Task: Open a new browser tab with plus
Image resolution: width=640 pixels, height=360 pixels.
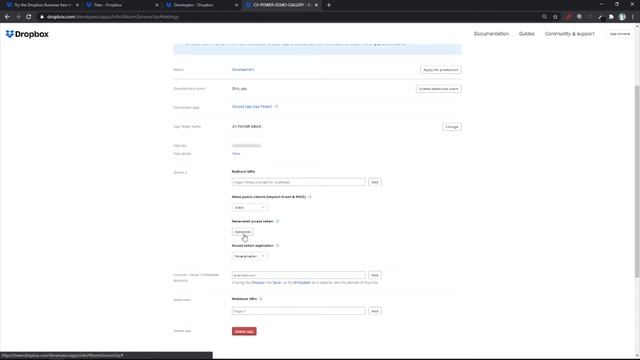Action: [x=329, y=5]
